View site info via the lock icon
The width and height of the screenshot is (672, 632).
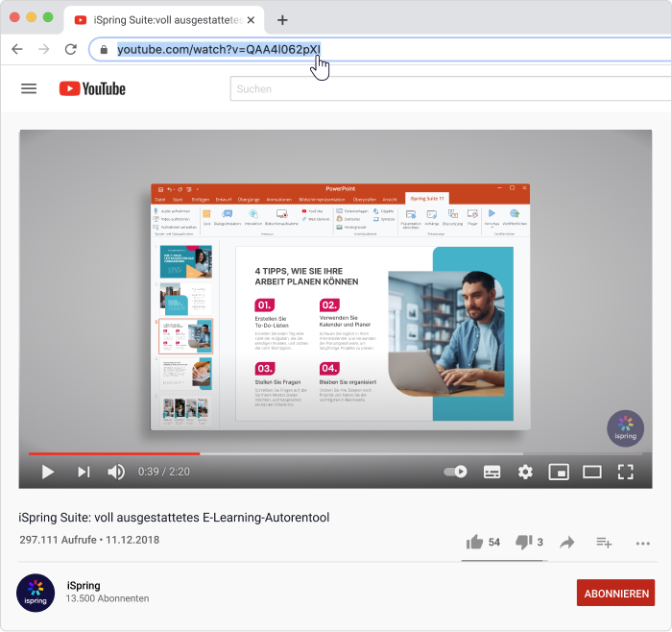point(104,50)
